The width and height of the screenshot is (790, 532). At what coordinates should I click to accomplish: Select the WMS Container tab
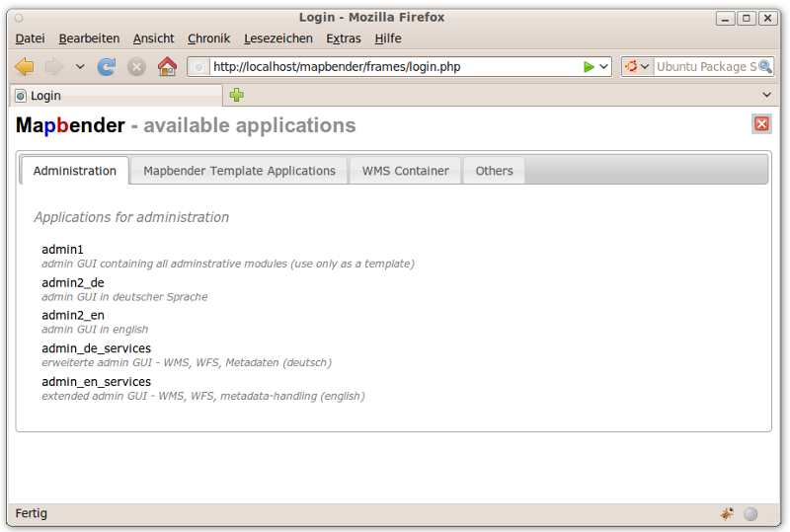(405, 171)
